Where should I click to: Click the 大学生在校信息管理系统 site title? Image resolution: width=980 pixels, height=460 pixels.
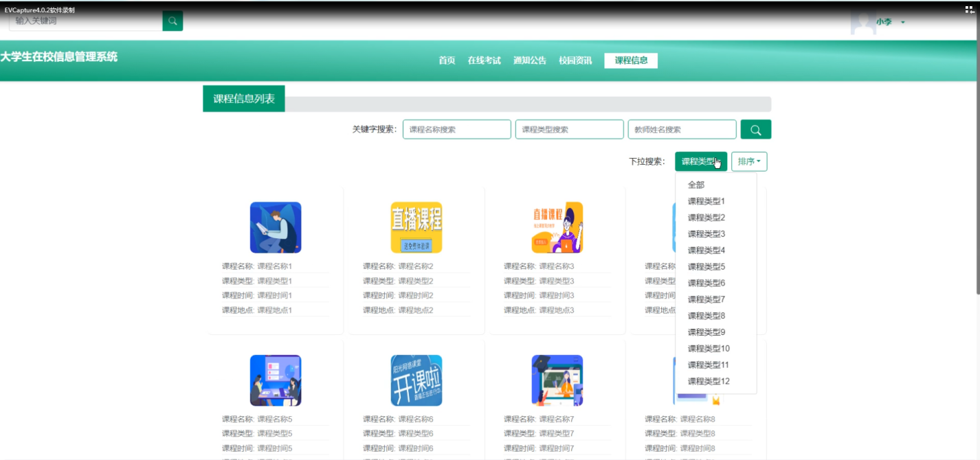click(59, 57)
